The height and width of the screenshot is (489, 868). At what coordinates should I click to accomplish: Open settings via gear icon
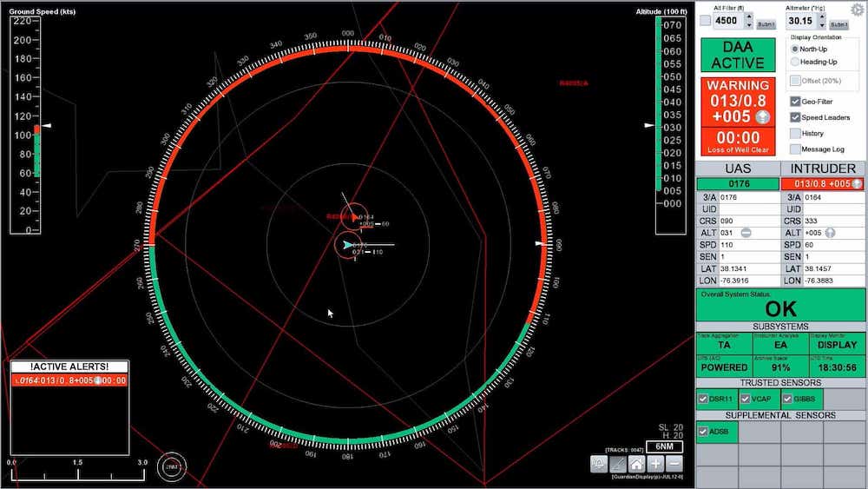(x=858, y=10)
